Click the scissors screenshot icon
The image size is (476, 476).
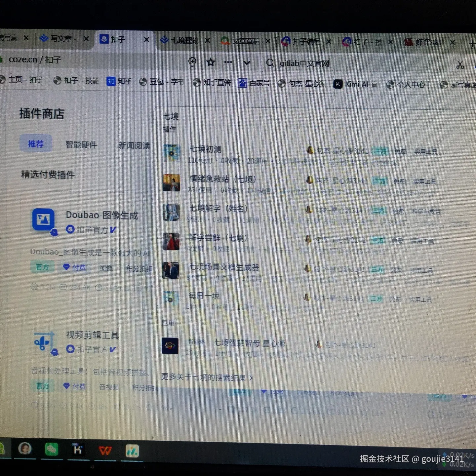pos(460,65)
